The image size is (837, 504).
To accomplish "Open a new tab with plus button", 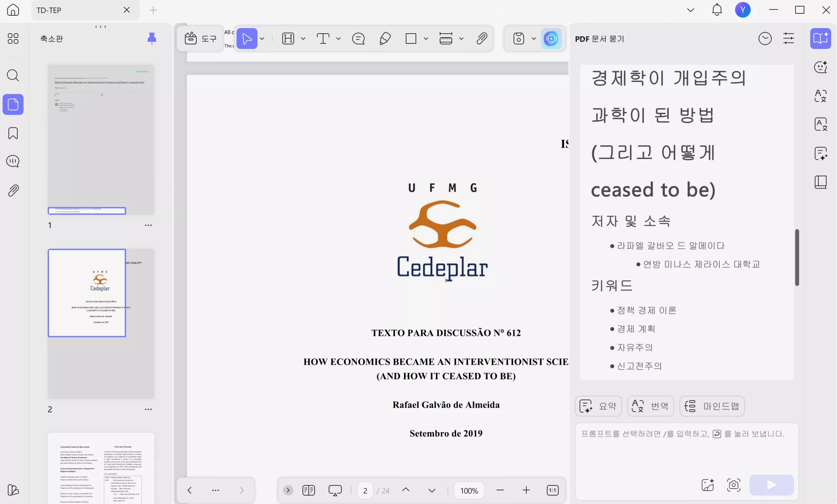I will coord(153,10).
